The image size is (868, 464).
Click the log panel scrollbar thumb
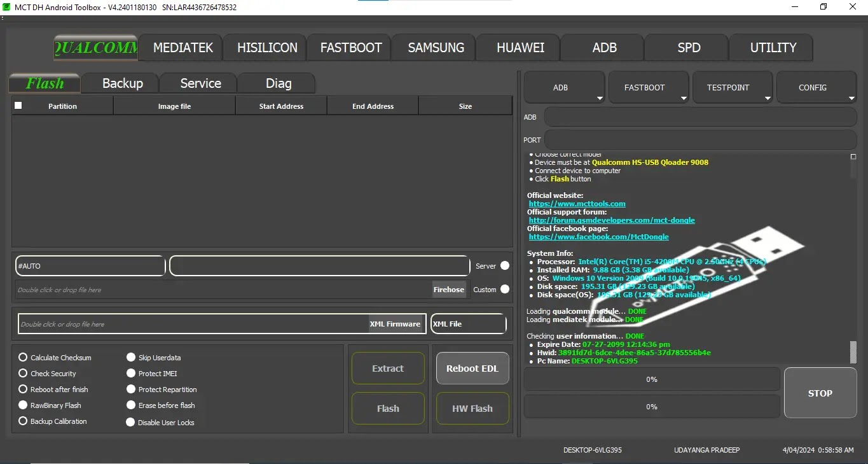[x=853, y=352]
